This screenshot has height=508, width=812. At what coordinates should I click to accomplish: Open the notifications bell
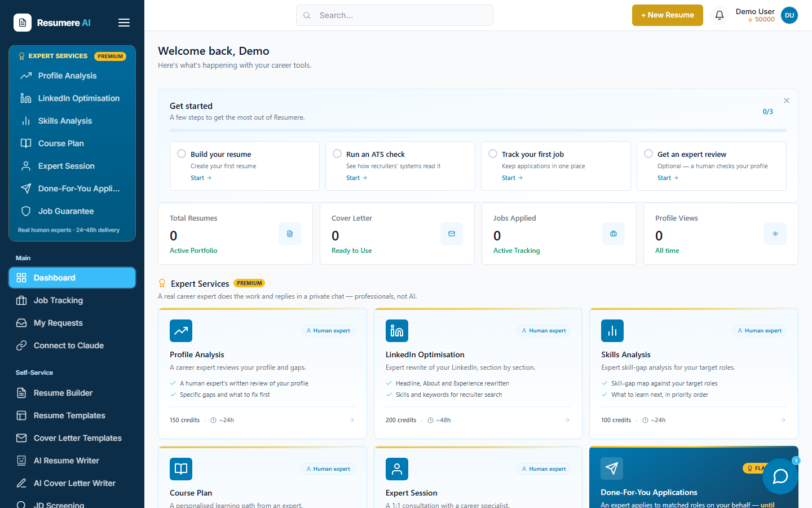click(x=720, y=15)
